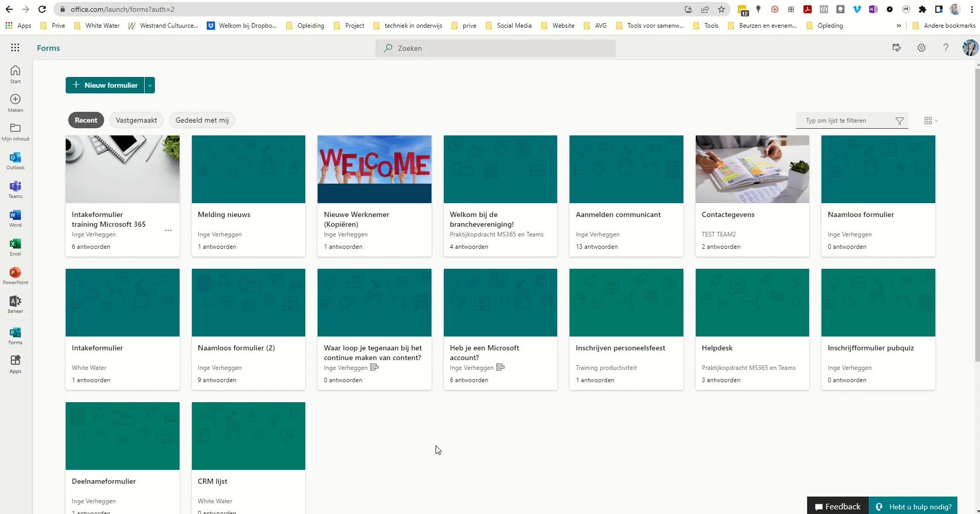Open the Contactegevens form thumbnail
This screenshot has width=980, height=514.
click(752, 169)
